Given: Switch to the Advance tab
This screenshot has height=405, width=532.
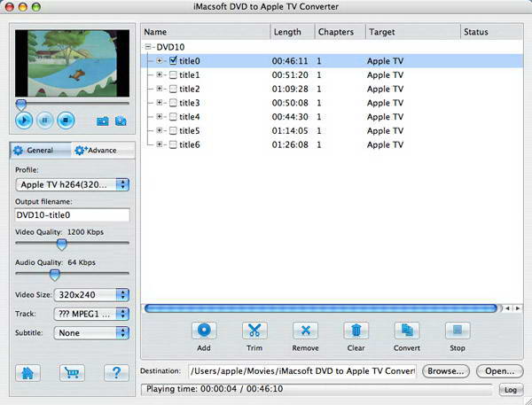Looking at the screenshot, I should coord(97,151).
